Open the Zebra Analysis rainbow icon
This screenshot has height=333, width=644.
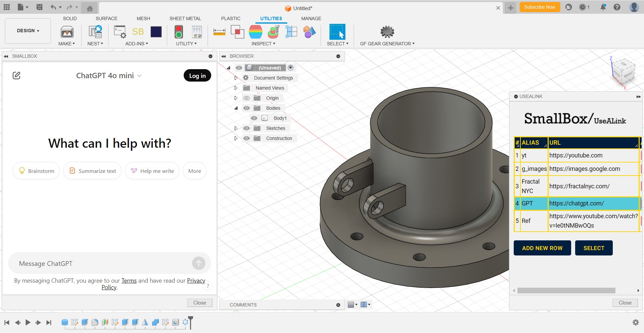coord(256,32)
